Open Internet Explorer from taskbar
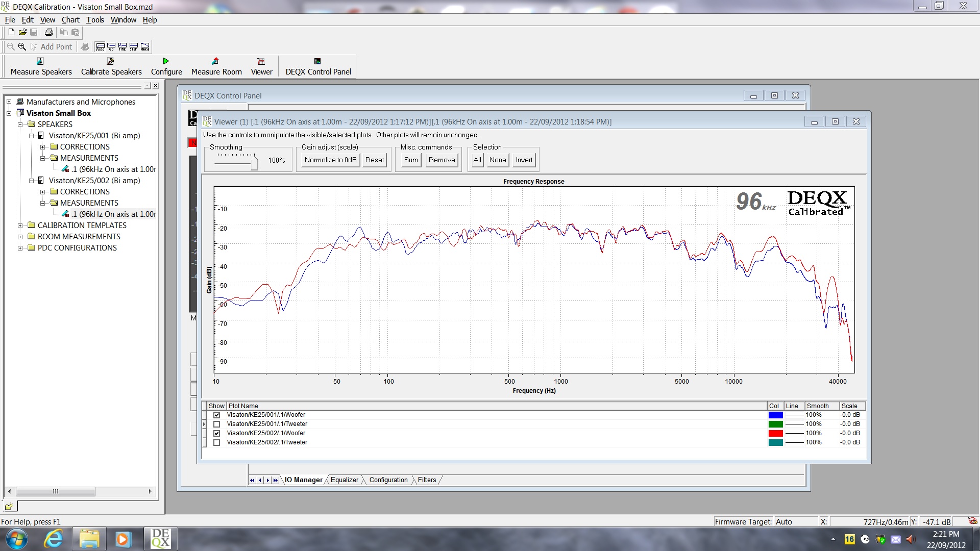Screen dimensions: 980x551 click(54, 539)
